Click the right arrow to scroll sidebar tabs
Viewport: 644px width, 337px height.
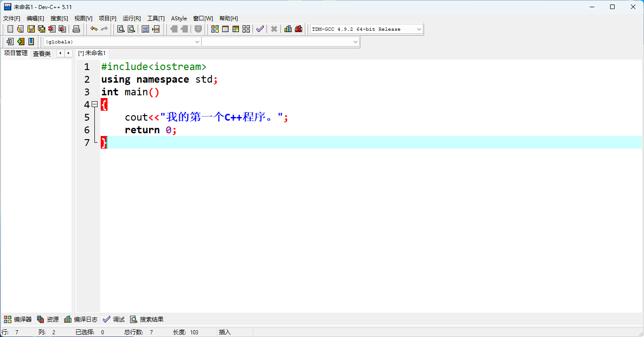68,53
